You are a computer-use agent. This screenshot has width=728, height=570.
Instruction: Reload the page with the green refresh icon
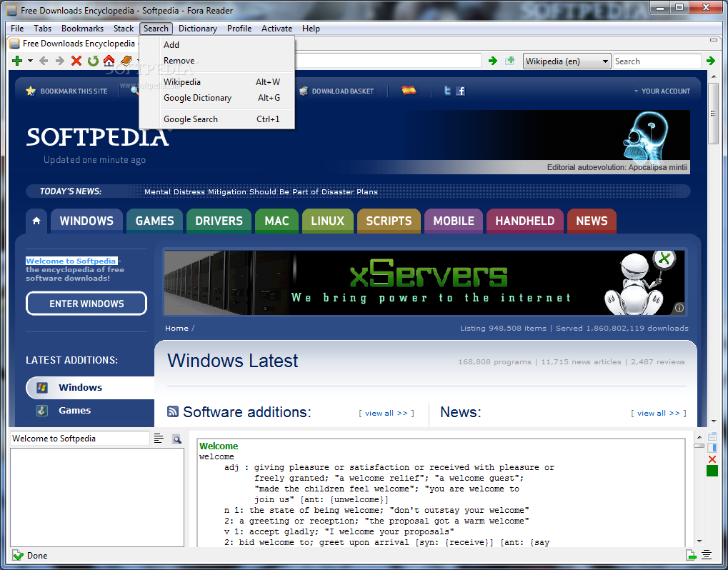[93, 61]
